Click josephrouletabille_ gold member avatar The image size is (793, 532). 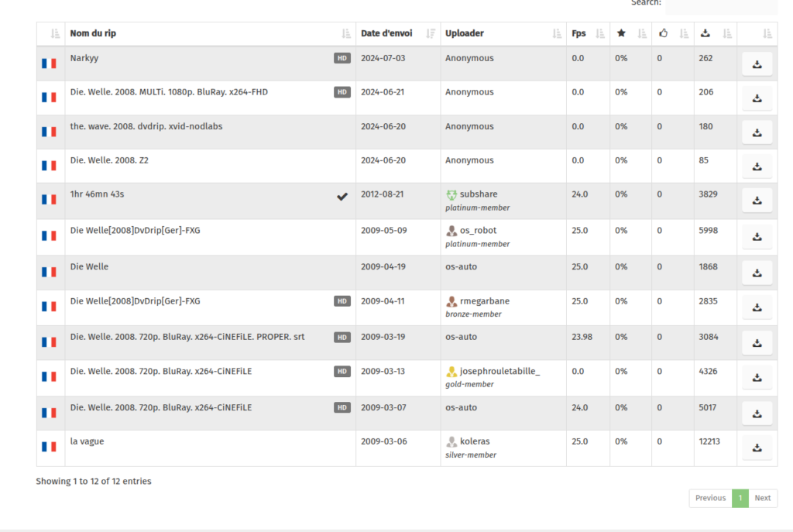[451, 372]
